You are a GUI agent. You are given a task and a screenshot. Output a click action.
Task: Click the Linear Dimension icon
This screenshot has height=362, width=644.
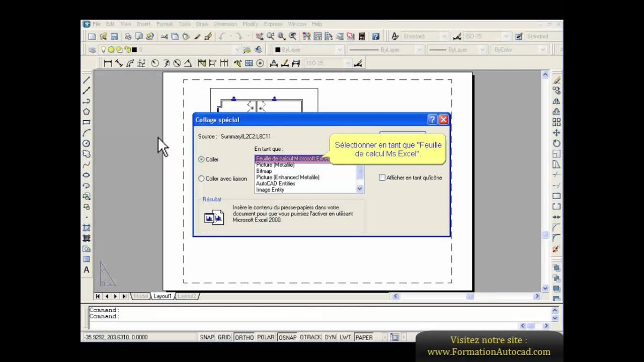[x=108, y=63]
